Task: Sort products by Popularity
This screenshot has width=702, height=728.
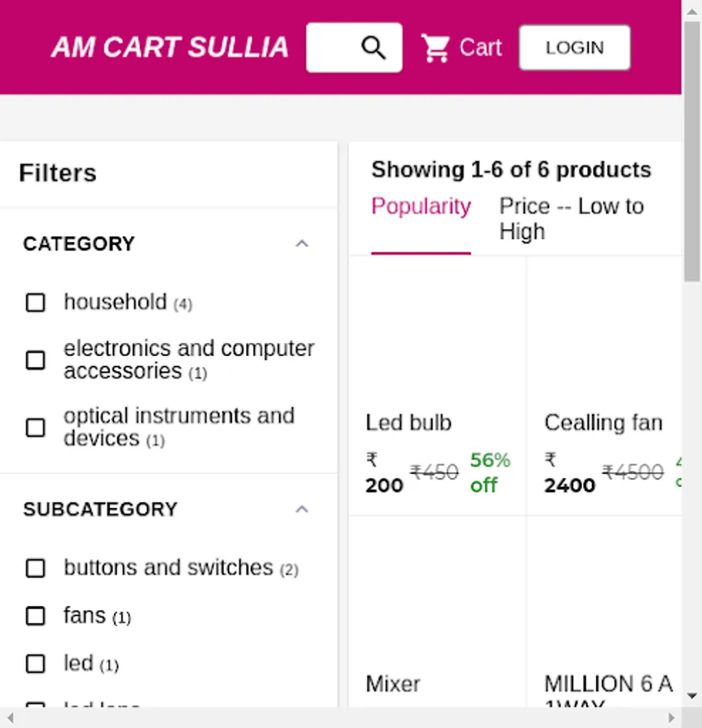Action: click(421, 207)
